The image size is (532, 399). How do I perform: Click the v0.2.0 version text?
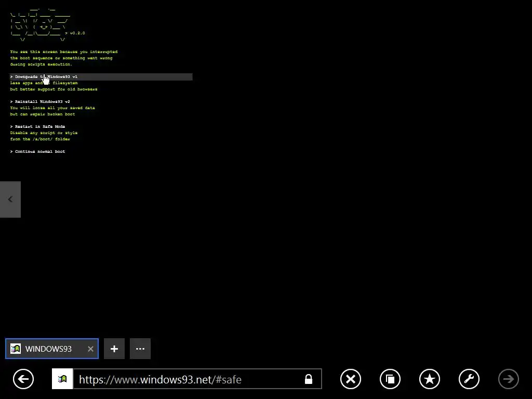click(77, 33)
